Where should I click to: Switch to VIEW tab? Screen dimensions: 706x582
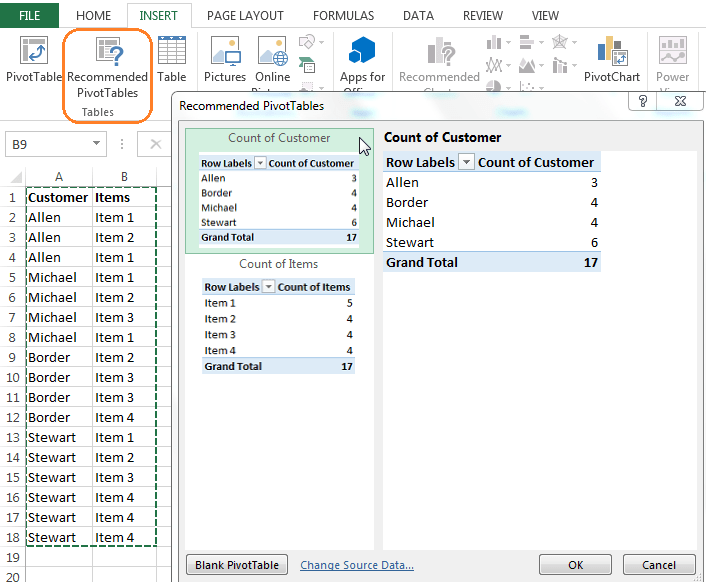545,16
